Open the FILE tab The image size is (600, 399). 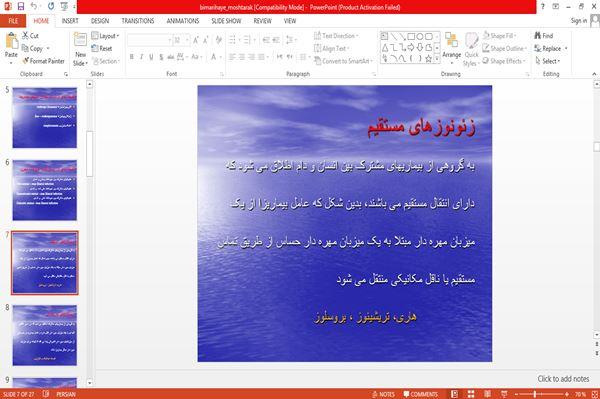13,21
